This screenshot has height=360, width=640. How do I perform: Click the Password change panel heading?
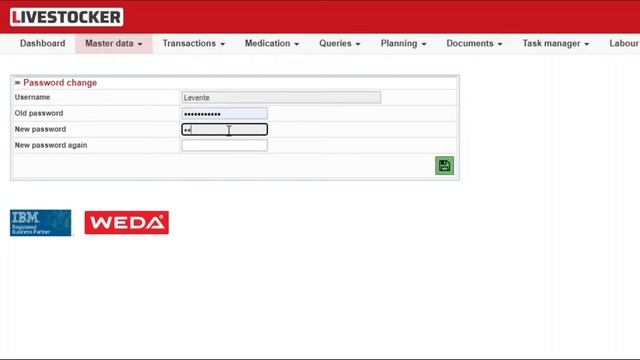pos(60,83)
